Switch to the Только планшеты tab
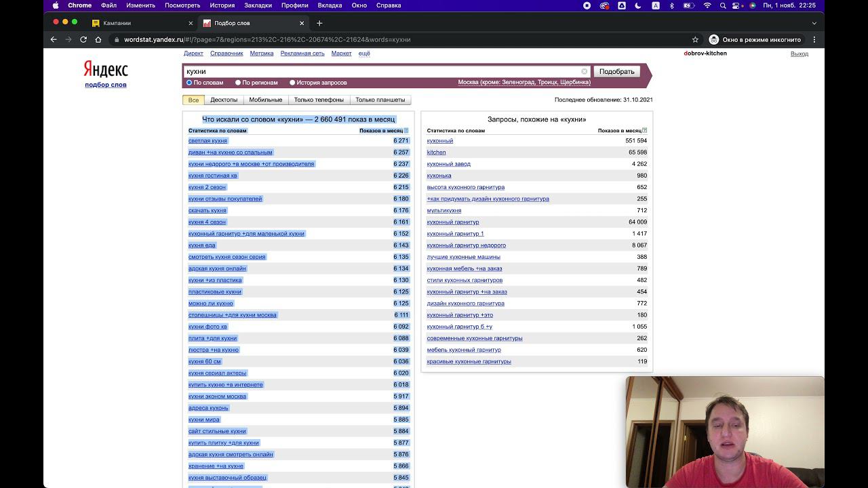868x488 pixels. 380,100
